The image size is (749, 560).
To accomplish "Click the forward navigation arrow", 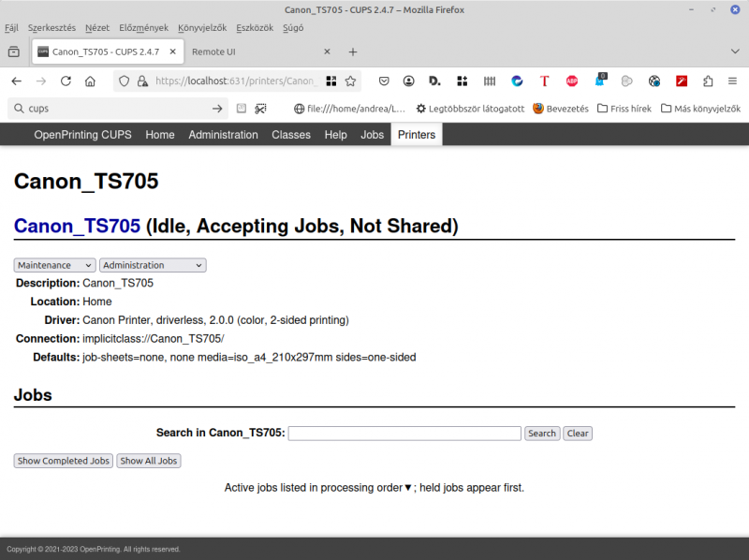I will pos(41,81).
